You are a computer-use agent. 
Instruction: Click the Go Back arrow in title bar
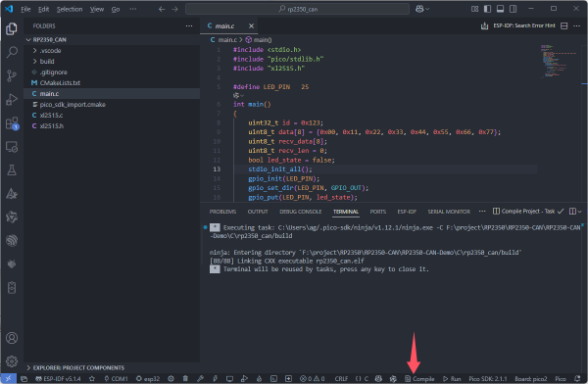[x=162, y=9]
